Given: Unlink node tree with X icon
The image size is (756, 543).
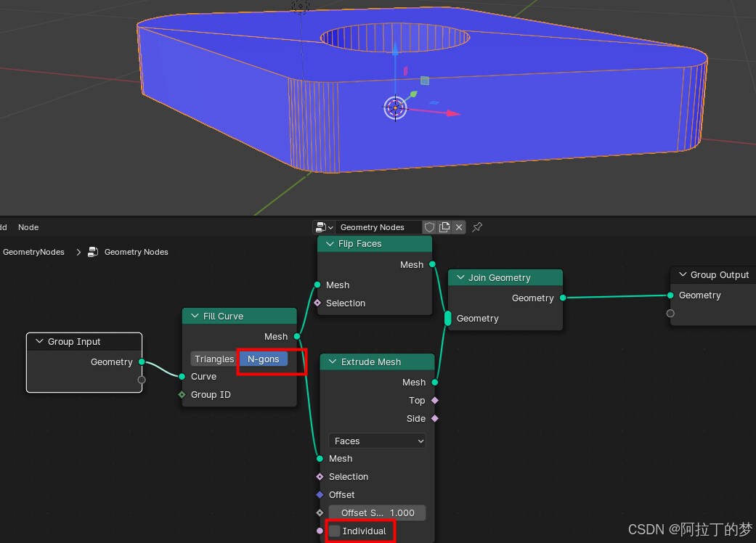Looking at the screenshot, I should [x=459, y=227].
